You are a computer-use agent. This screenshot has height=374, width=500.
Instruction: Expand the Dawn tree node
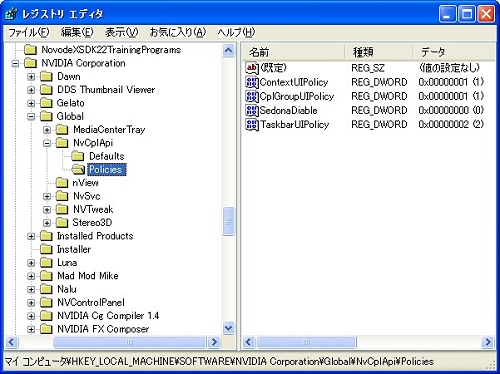[x=31, y=77]
